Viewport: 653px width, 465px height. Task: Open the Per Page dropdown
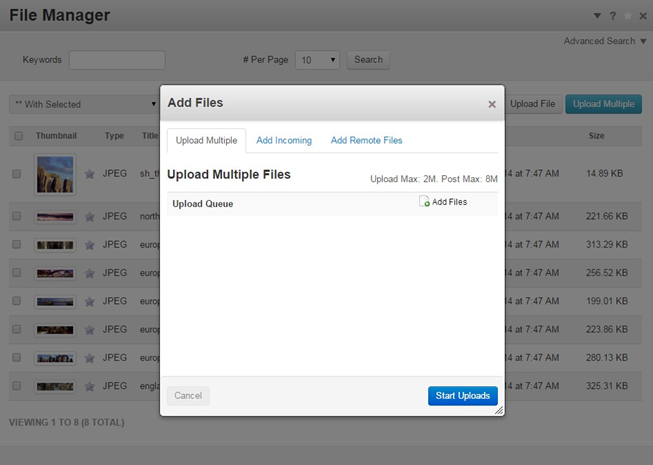(x=317, y=60)
